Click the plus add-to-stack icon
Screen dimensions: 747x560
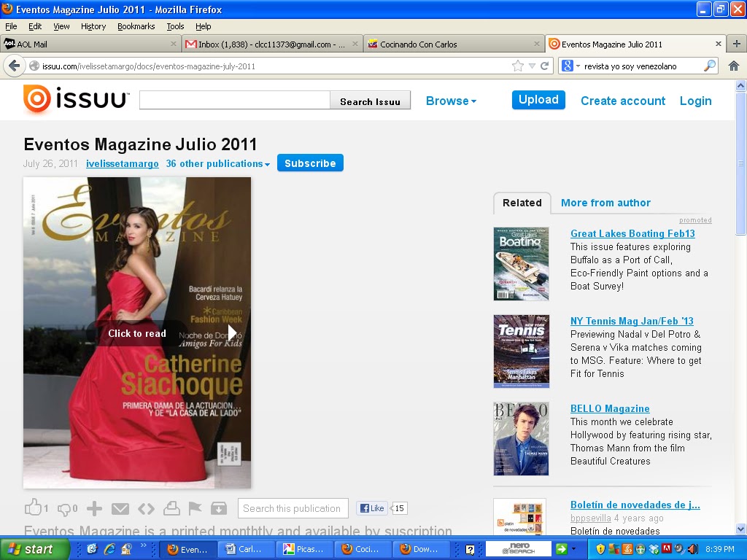tap(94, 508)
